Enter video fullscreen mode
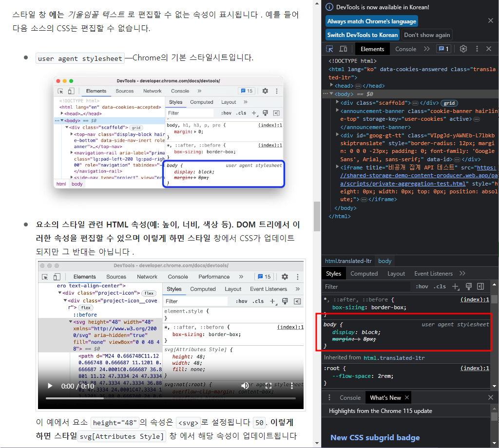Screen dimensions: 499x448 click(269, 386)
